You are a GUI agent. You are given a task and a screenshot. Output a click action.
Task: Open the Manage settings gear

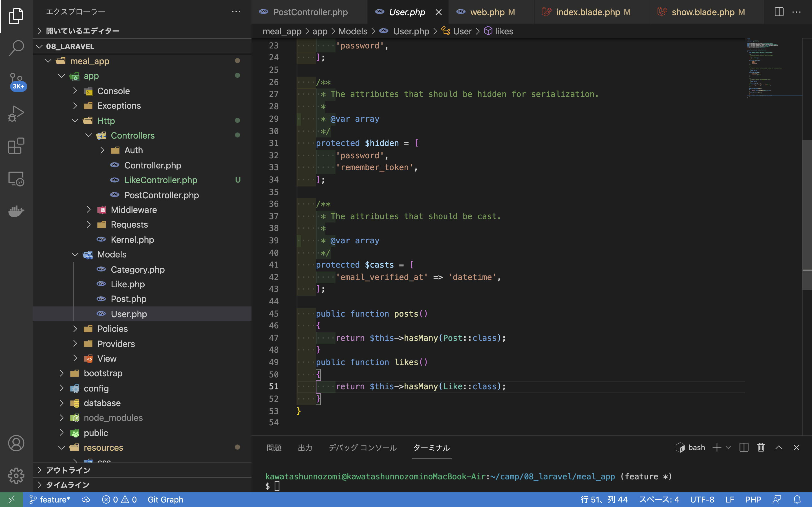click(x=16, y=475)
